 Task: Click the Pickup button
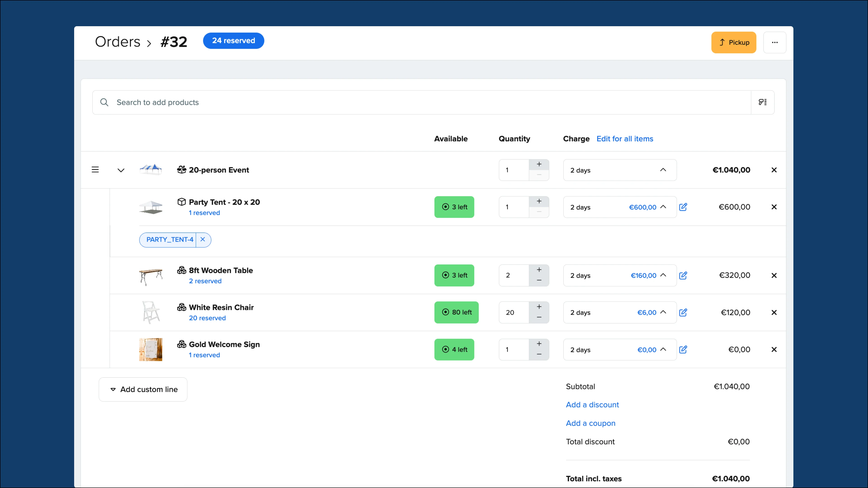734,42
